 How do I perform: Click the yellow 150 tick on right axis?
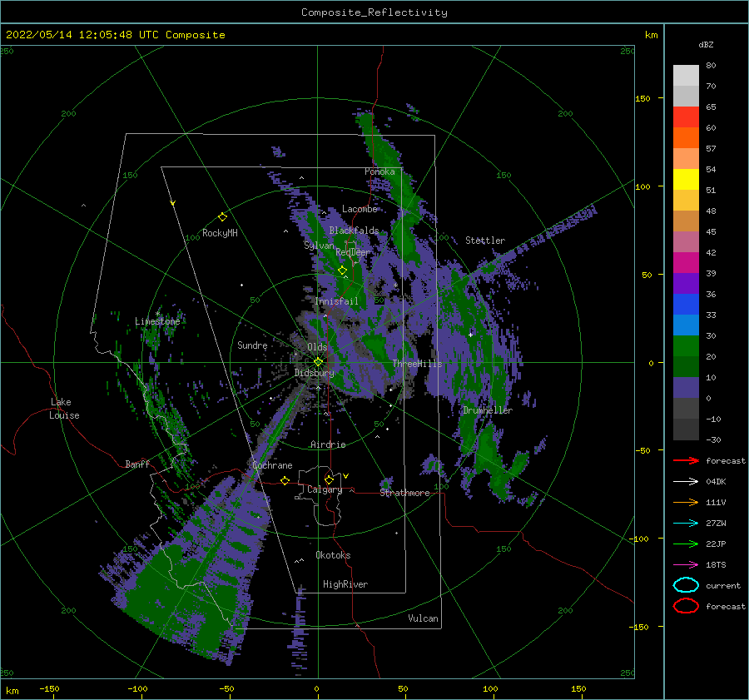642,98
